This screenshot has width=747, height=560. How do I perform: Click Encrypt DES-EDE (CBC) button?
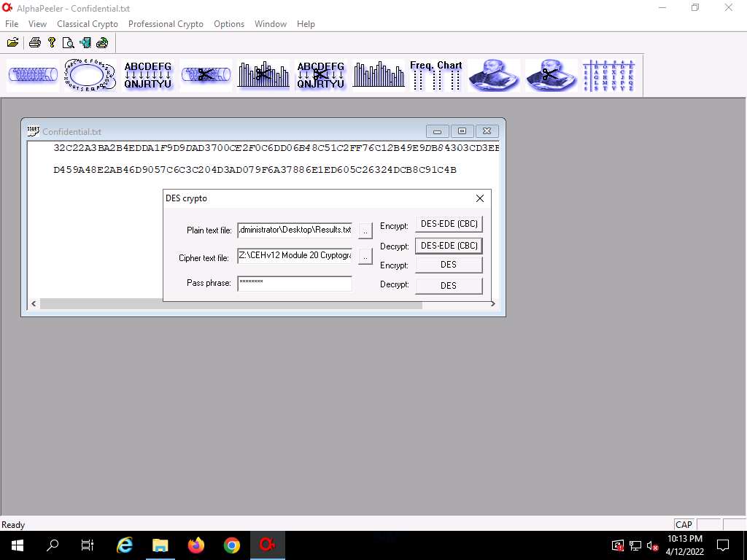pos(449,225)
